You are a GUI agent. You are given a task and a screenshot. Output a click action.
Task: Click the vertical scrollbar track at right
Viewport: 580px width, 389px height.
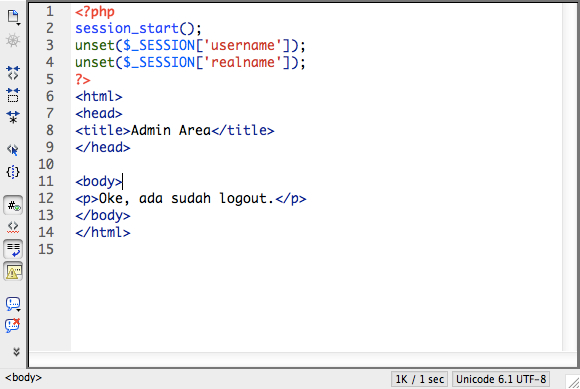point(569,177)
